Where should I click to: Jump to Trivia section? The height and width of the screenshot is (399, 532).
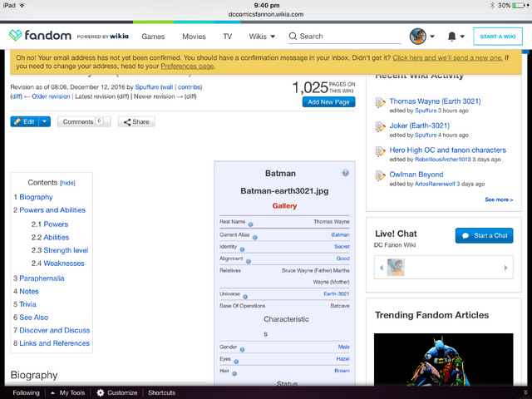click(x=27, y=304)
